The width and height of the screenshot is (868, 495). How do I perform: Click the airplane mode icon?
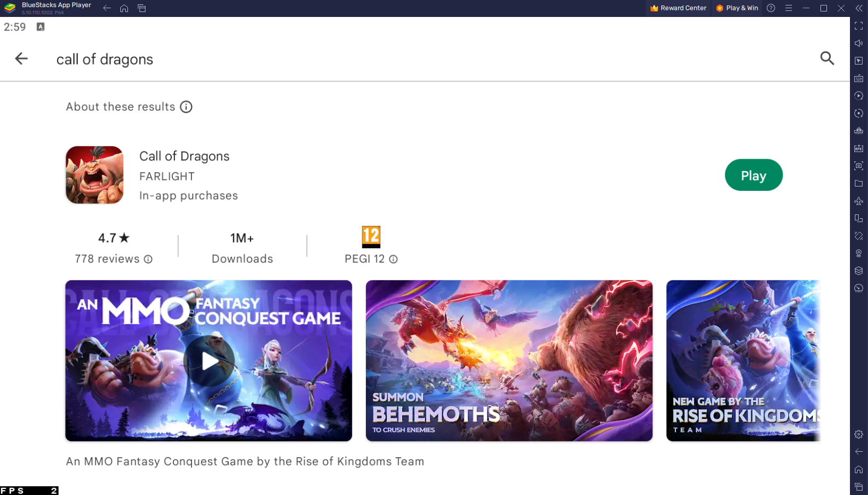point(859,201)
